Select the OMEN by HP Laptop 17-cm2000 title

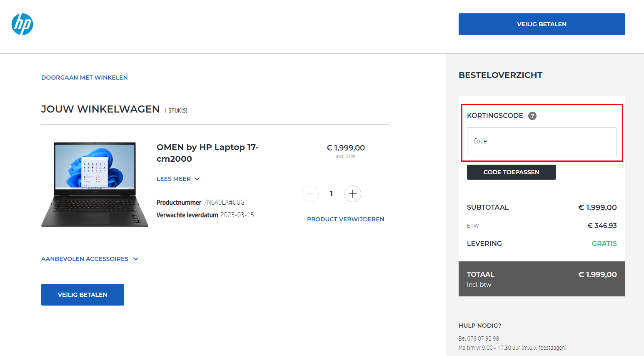pyautogui.click(x=207, y=153)
